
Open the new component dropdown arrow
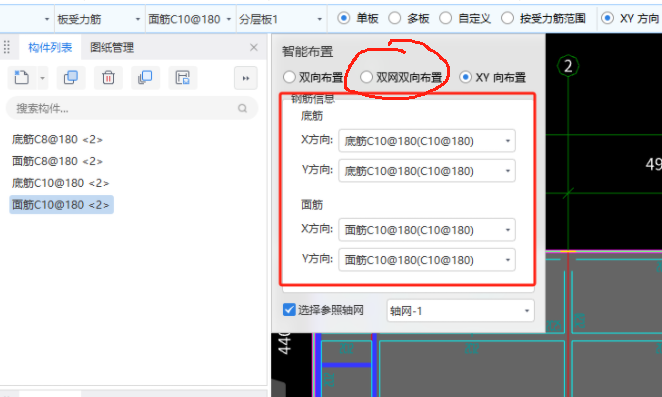[x=42, y=78]
